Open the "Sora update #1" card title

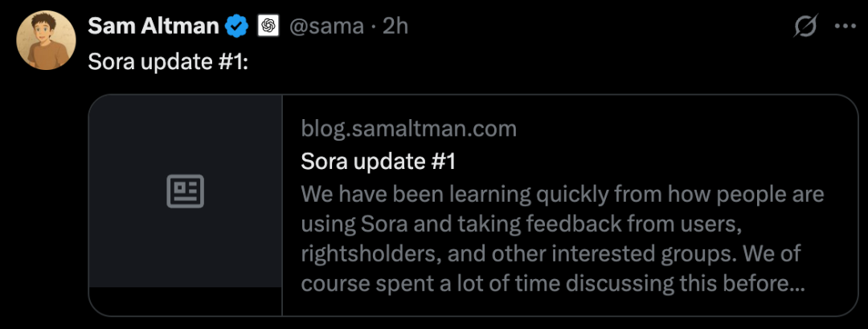tap(379, 162)
